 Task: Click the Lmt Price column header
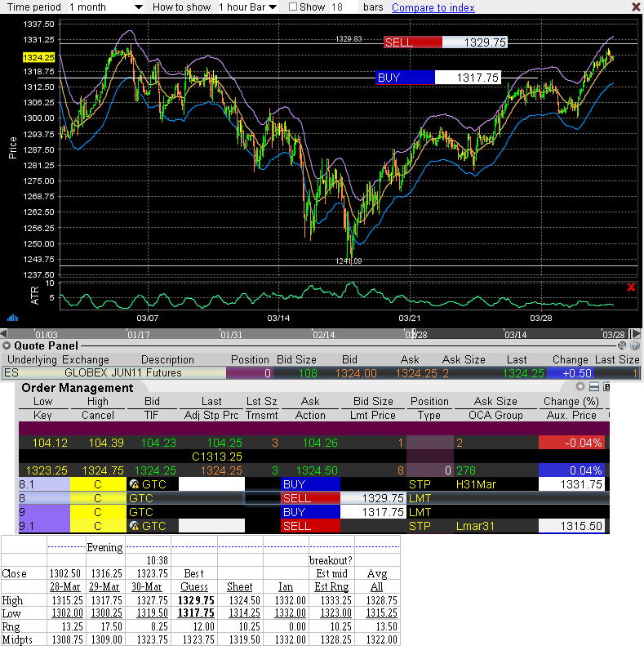point(373,415)
